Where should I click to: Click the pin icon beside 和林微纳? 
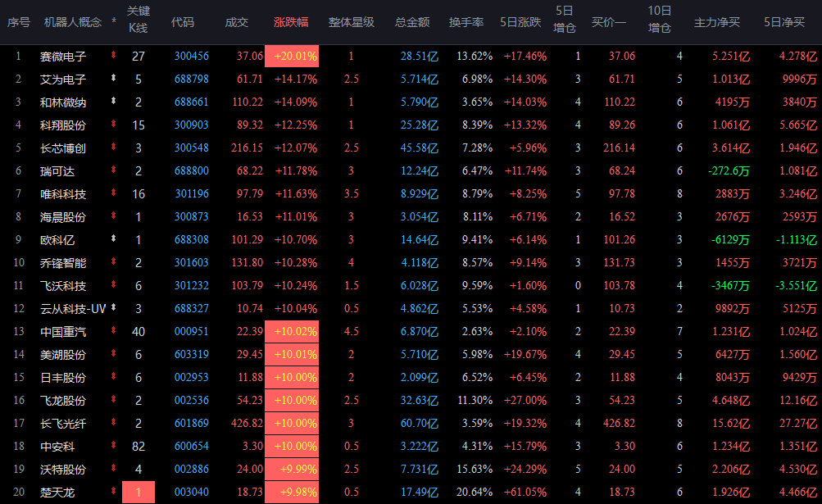click(x=113, y=100)
